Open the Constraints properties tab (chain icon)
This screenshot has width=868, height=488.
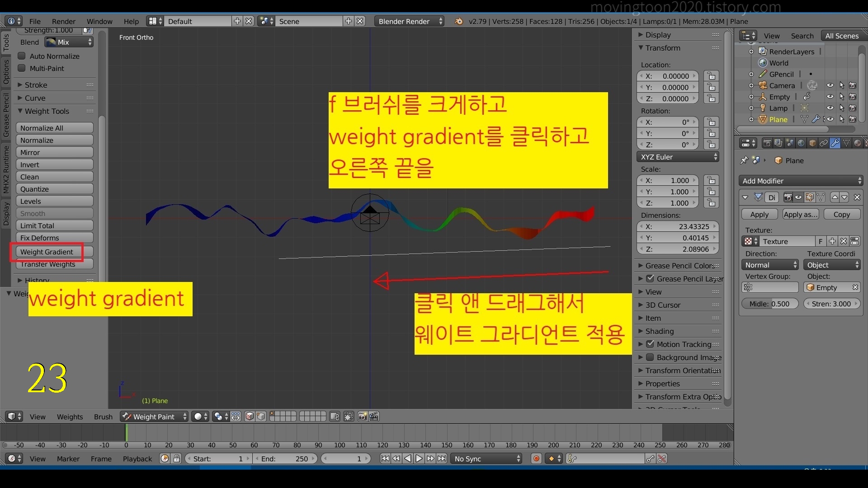coord(824,143)
